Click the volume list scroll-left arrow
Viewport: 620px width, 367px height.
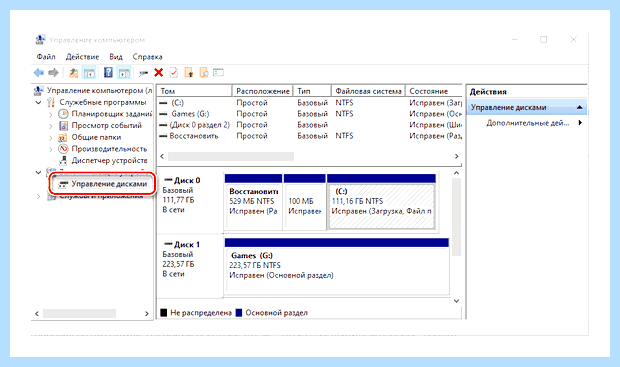162,157
